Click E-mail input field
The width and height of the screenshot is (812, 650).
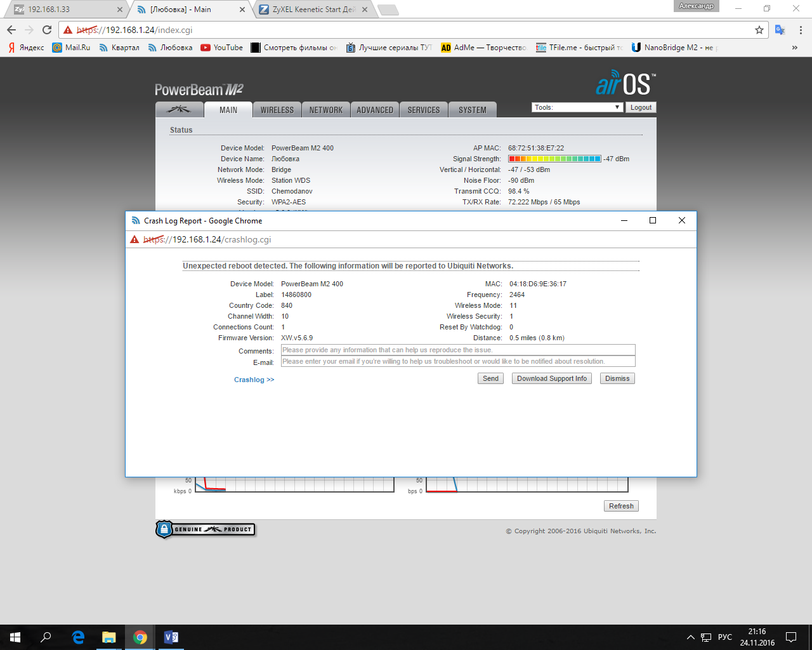[458, 361]
